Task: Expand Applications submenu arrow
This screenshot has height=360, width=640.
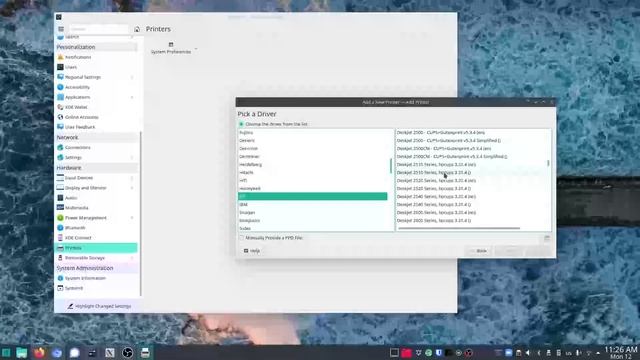Action: tap(132, 97)
